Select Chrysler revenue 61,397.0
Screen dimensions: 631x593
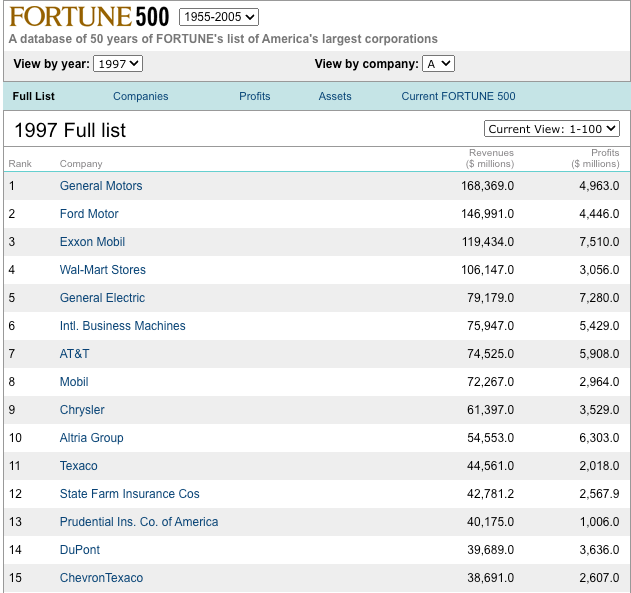[491, 410]
